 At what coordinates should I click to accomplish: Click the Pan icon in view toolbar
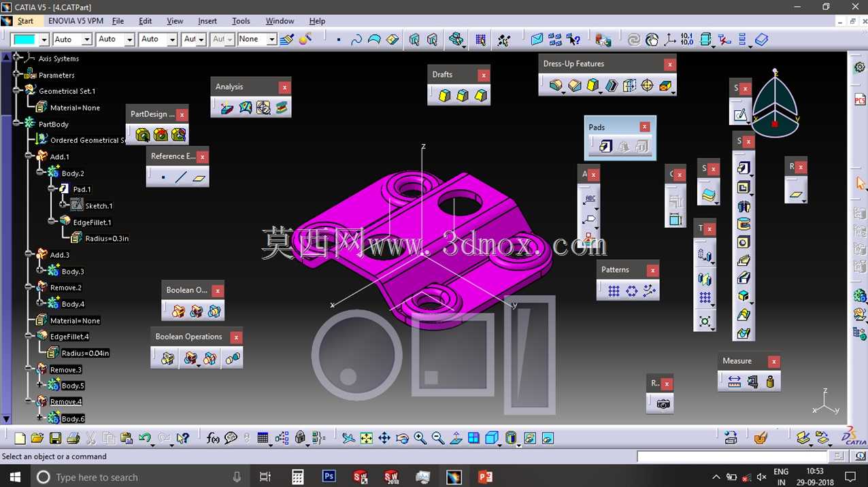384,439
